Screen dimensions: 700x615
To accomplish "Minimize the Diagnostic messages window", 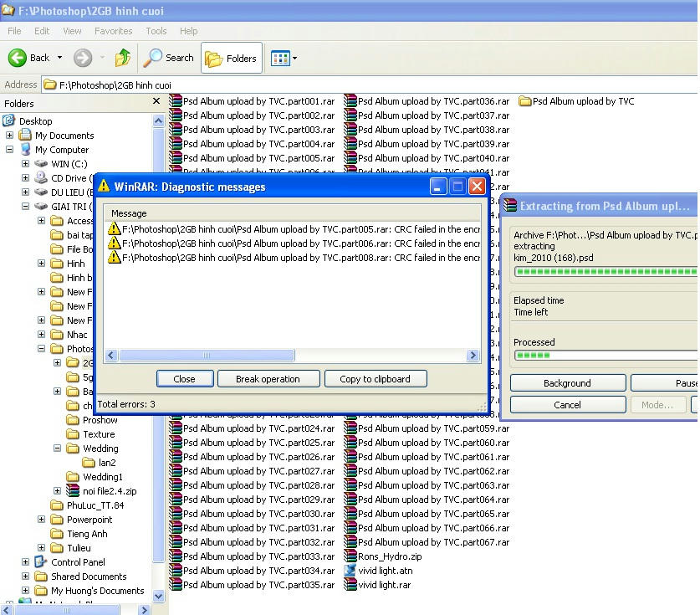I will pos(438,187).
